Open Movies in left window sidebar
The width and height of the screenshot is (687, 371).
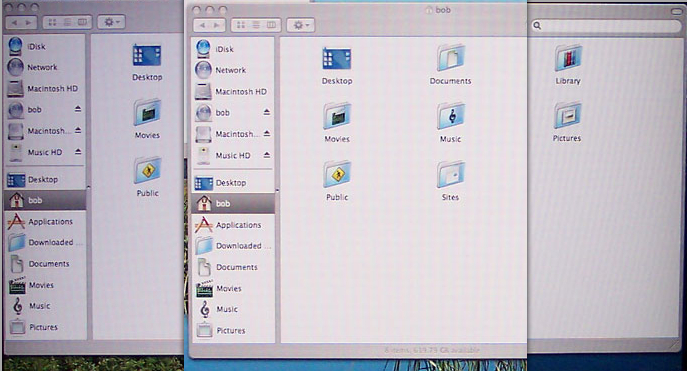(46, 285)
